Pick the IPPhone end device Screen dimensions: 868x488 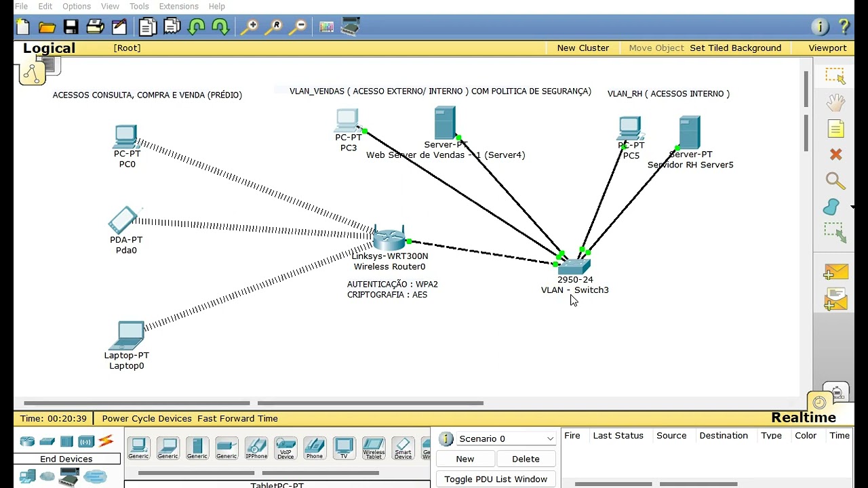[x=256, y=448]
